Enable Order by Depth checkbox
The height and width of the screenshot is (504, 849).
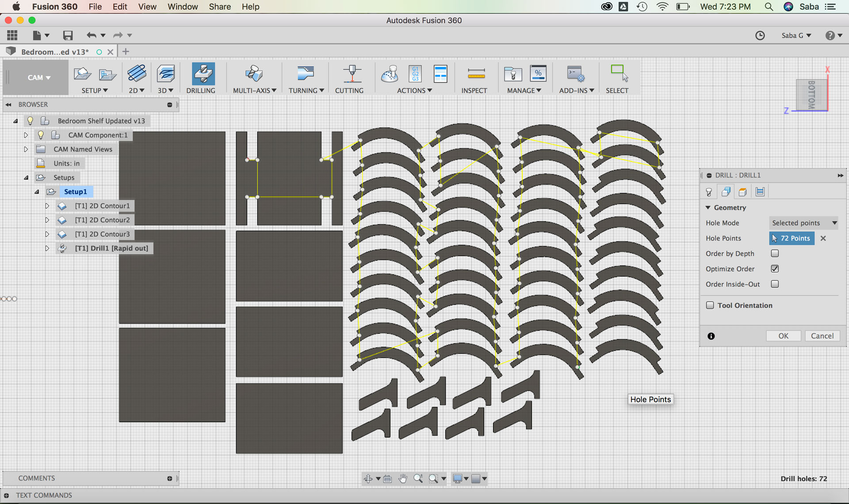click(x=775, y=253)
